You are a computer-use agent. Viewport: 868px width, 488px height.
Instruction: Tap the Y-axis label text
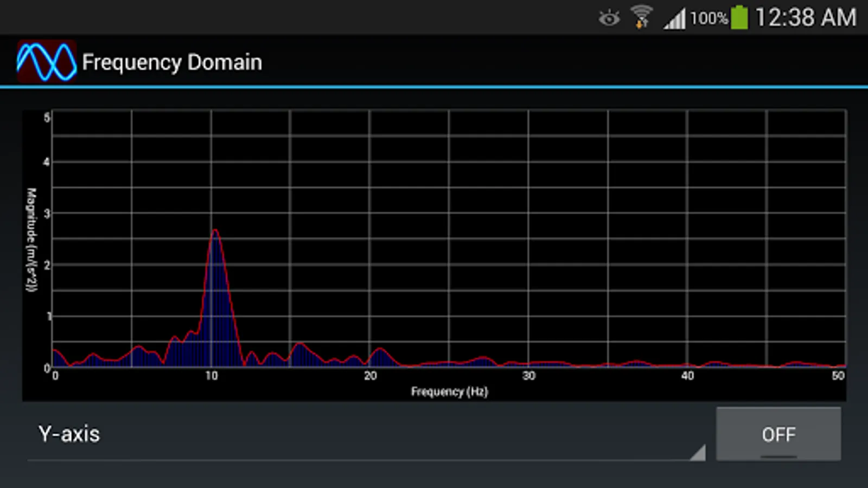[x=69, y=434]
